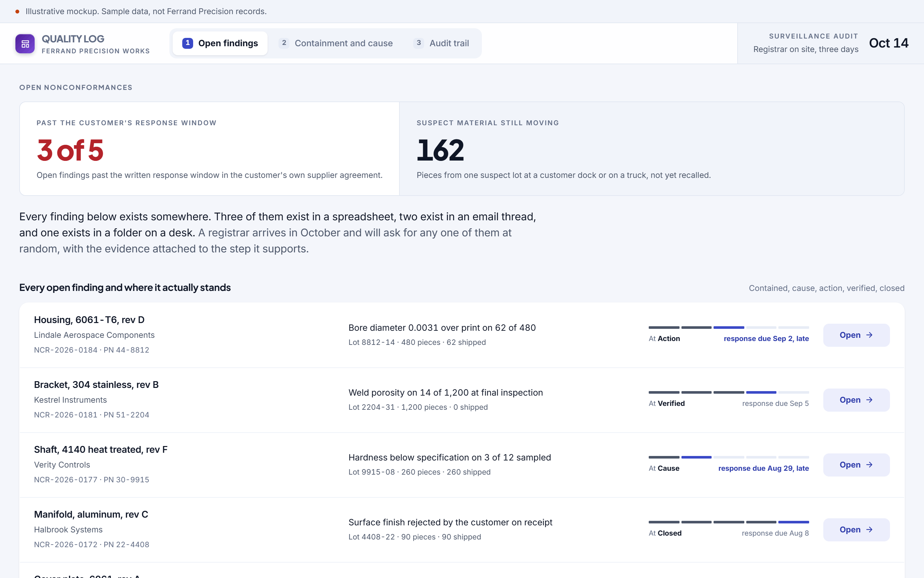Click 'response due Sep 5' label
924x578 pixels.
coord(775,404)
